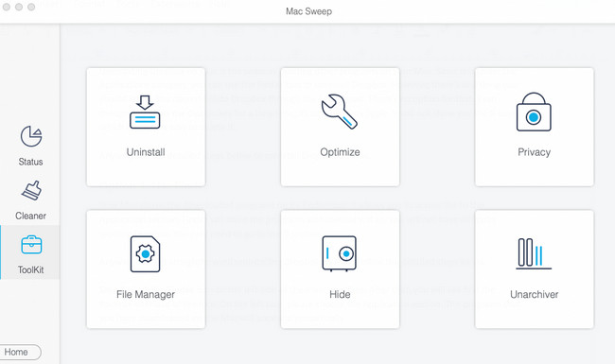The width and height of the screenshot is (615, 364).
Task: Click the Uninstall label
Action: pyautogui.click(x=146, y=152)
